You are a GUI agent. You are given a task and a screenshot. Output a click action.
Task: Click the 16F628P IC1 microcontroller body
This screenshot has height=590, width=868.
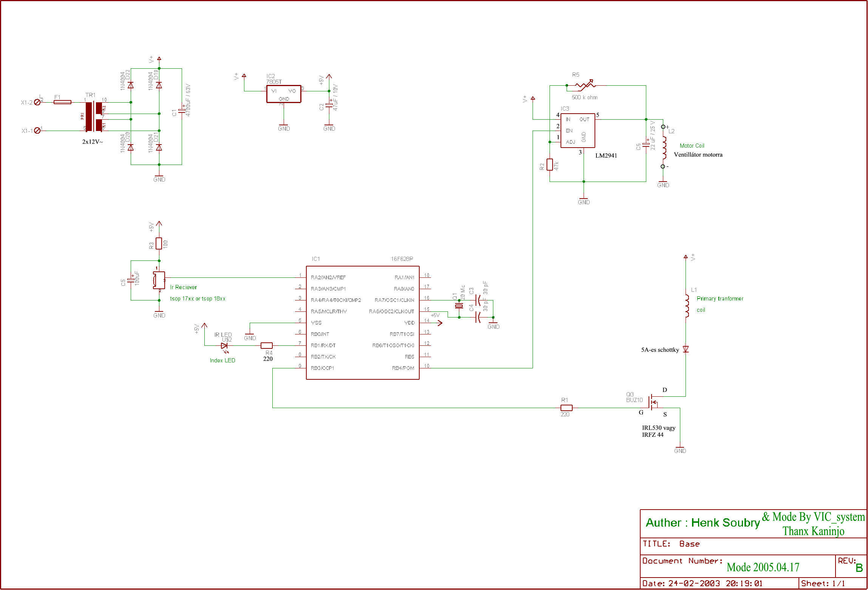click(x=363, y=323)
